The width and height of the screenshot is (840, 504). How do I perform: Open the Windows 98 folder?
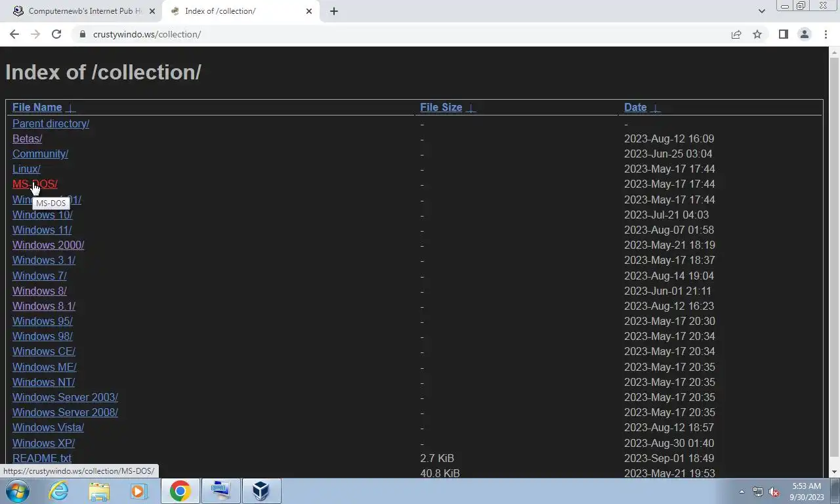(x=42, y=336)
